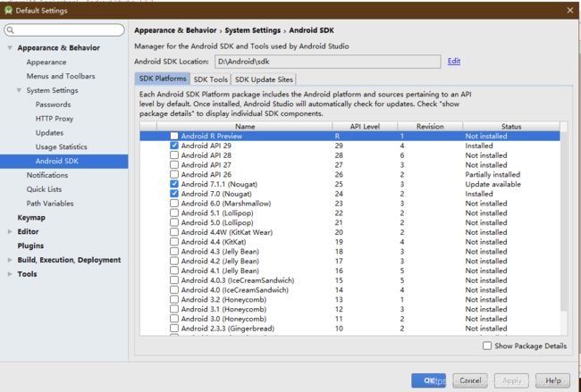
Task: Open Path Variables settings
Action: pyautogui.click(x=50, y=204)
